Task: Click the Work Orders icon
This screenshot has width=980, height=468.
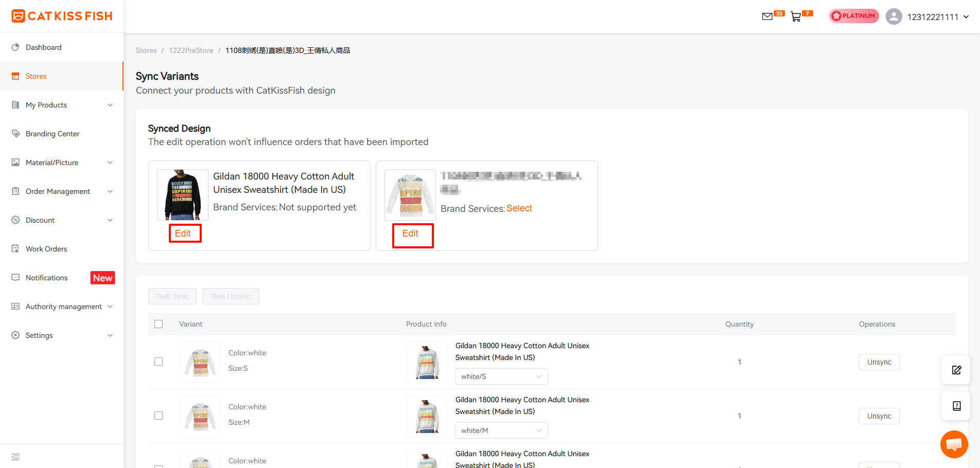Action: (x=15, y=249)
